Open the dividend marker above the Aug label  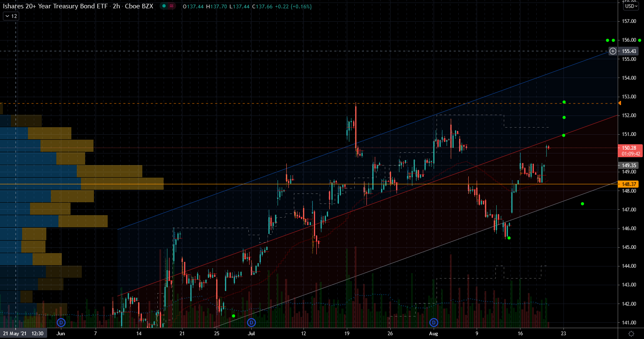pyautogui.click(x=434, y=322)
